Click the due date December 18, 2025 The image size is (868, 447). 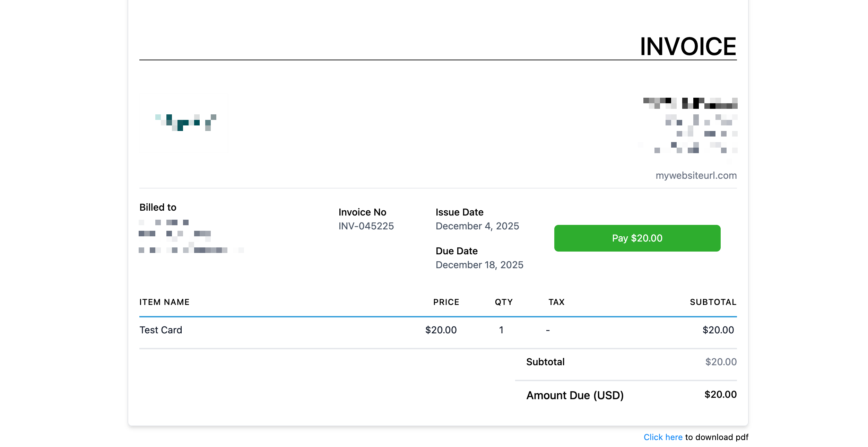(x=479, y=265)
